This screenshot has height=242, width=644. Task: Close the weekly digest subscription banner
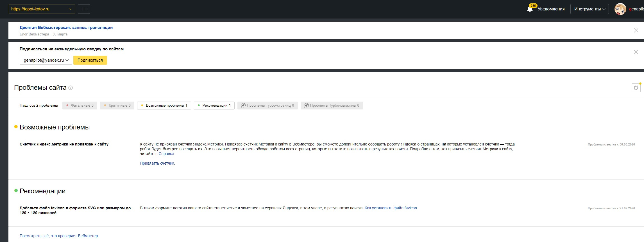[x=636, y=52]
